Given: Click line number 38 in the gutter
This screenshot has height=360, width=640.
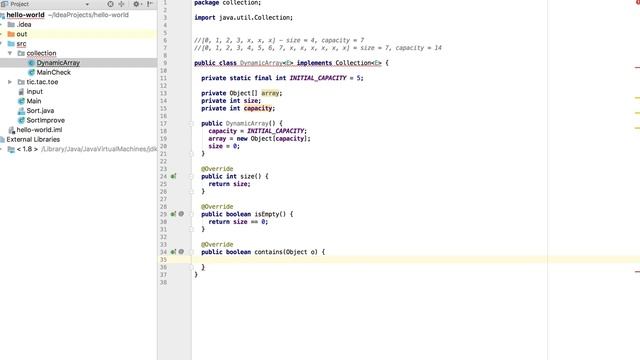Looking at the screenshot, I should tap(164, 282).
